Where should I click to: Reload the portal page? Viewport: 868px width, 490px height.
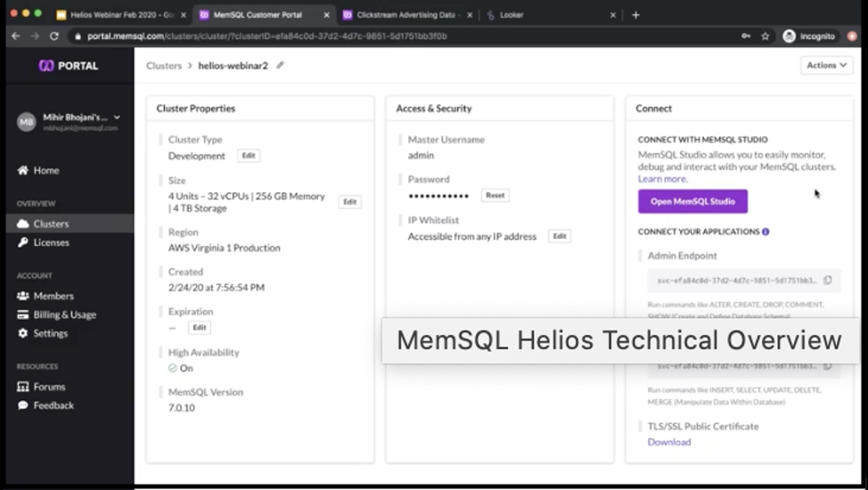click(x=53, y=36)
